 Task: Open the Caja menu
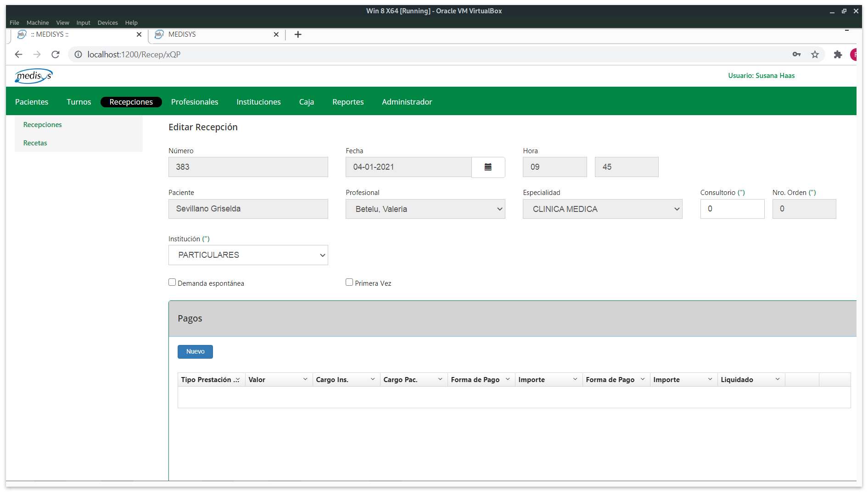pyautogui.click(x=307, y=102)
